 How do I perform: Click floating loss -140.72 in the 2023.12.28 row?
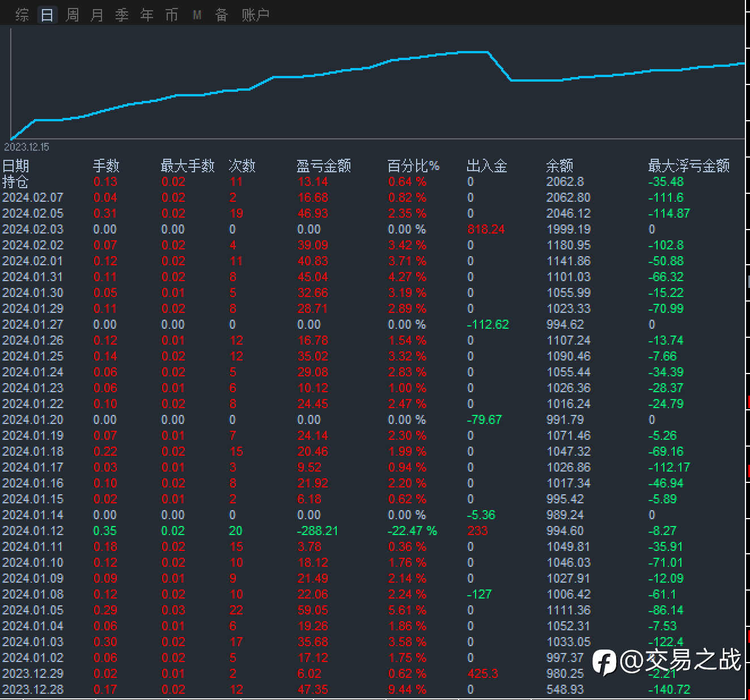point(670,689)
